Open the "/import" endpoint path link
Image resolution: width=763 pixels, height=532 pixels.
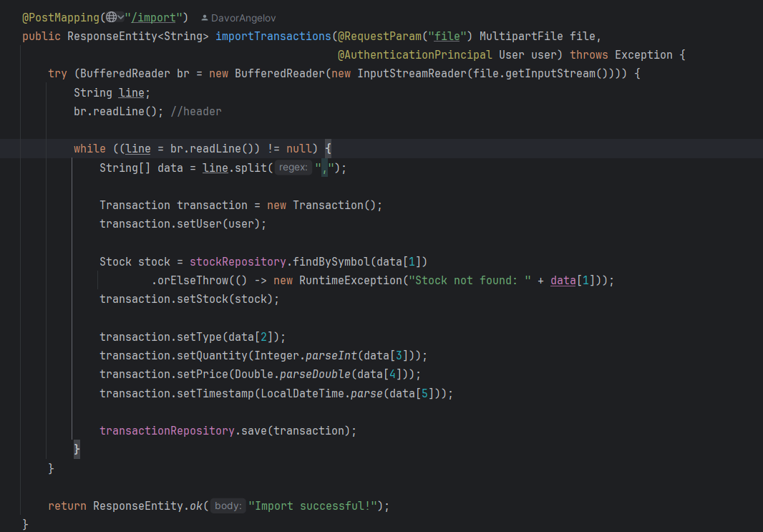[x=156, y=17]
